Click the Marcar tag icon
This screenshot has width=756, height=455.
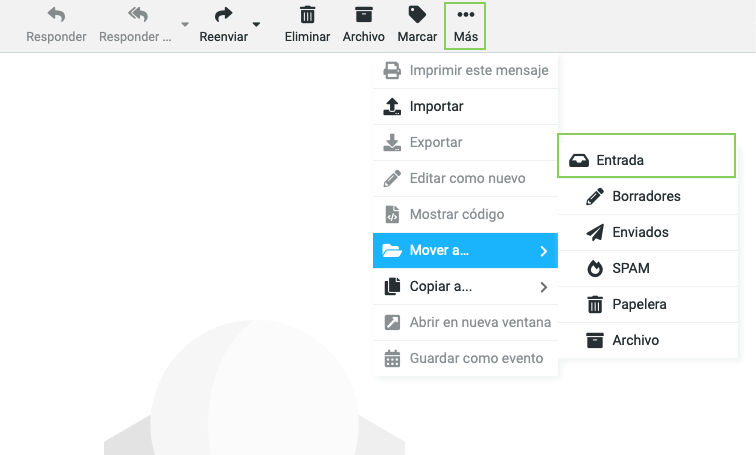(x=417, y=14)
